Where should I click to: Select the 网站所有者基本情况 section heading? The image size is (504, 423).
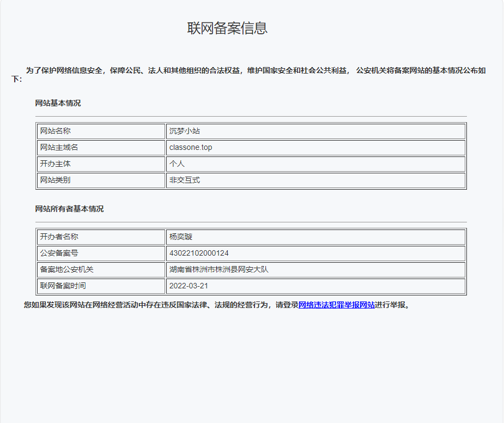(69, 209)
